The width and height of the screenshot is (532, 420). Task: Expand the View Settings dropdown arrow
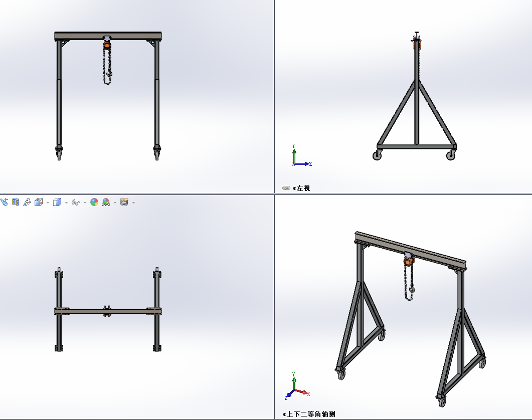pyautogui.click(x=133, y=202)
